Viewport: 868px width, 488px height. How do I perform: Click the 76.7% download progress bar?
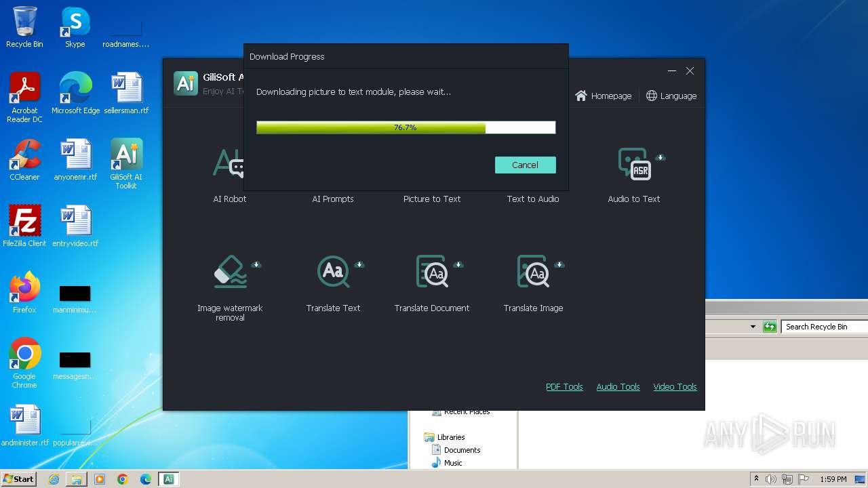[406, 127]
